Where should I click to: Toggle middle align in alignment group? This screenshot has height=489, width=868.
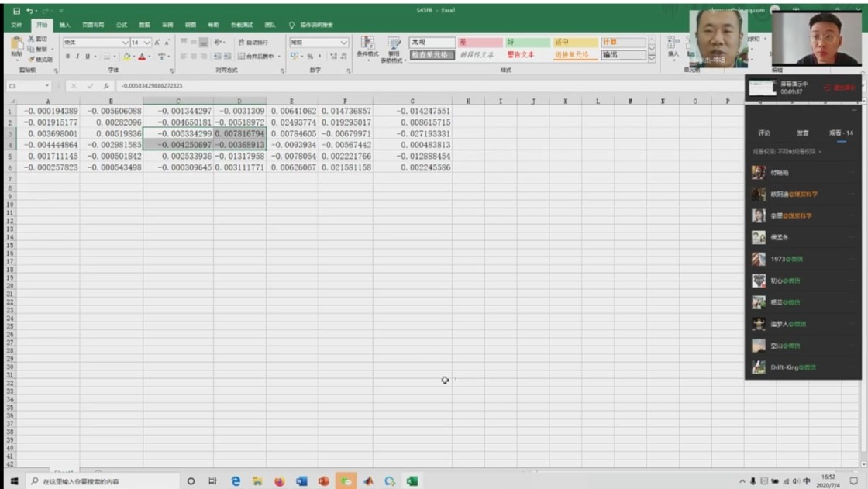[194, 42]
